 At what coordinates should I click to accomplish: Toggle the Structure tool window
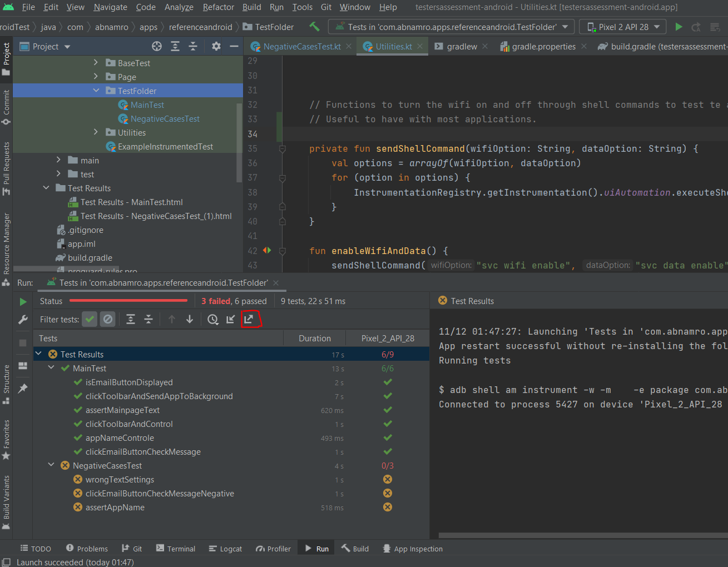pos(6,384)
